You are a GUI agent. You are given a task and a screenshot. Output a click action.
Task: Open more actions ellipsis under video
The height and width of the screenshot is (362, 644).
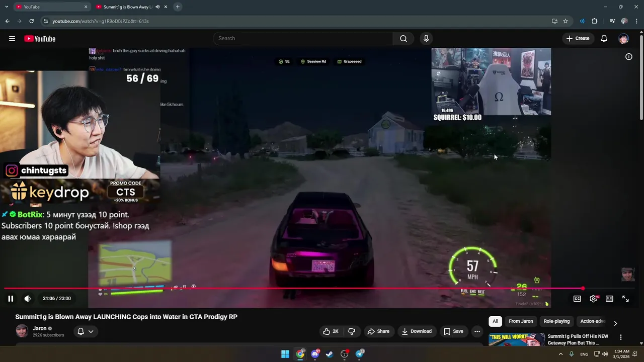[x=477, y=331]
